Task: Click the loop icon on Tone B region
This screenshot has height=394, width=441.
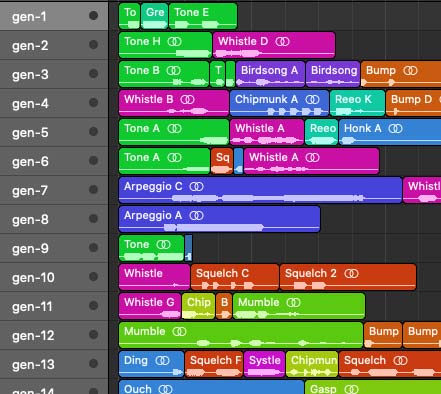Action: point(174,71)
